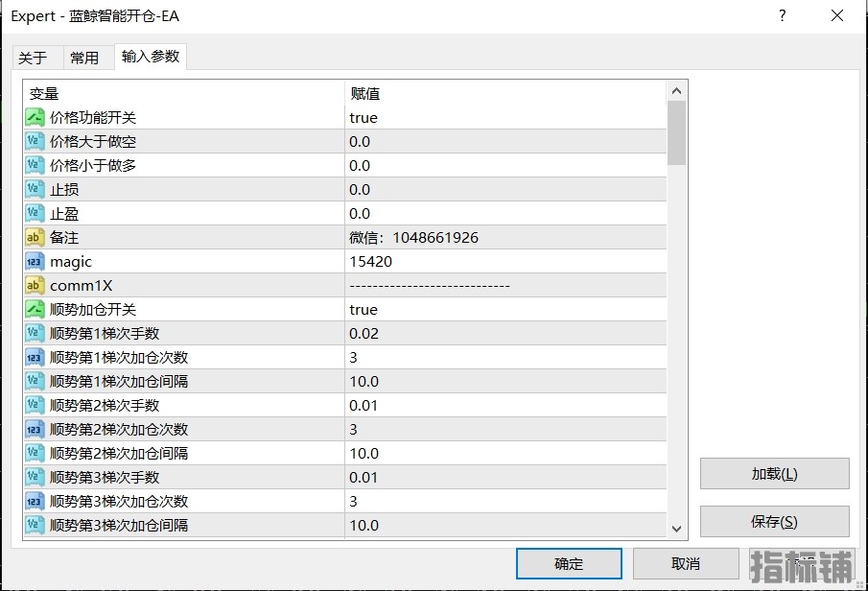868x591 pixels.
Task: Click the scrollbar up arrow
Action: (676, 91)
